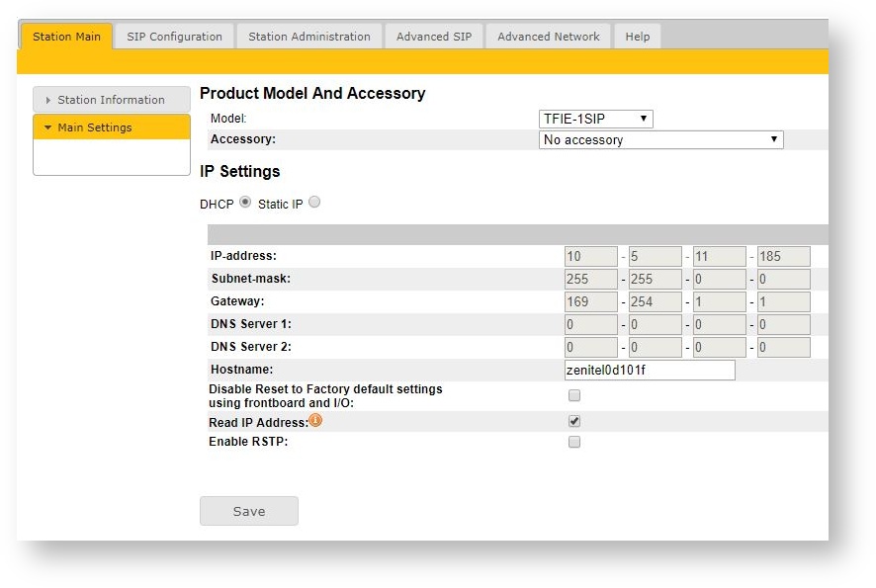
Task: Expand the Station Information section
Action: click(111, 100)
